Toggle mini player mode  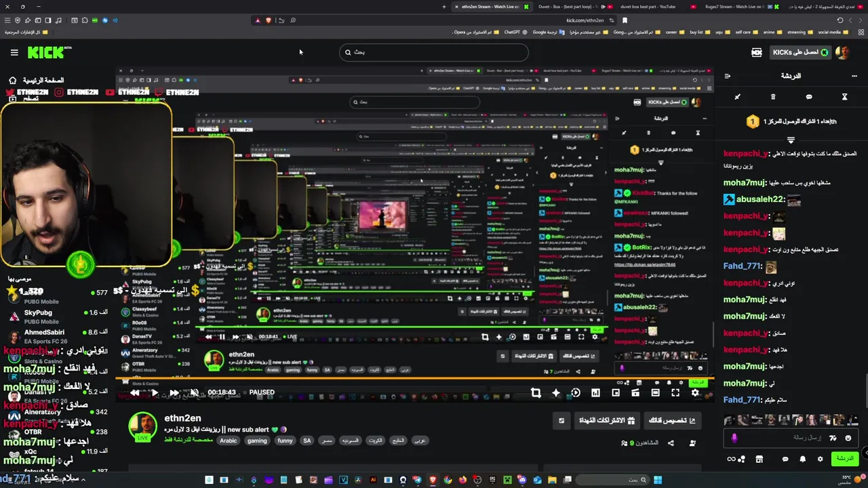(x=616, y=392)
